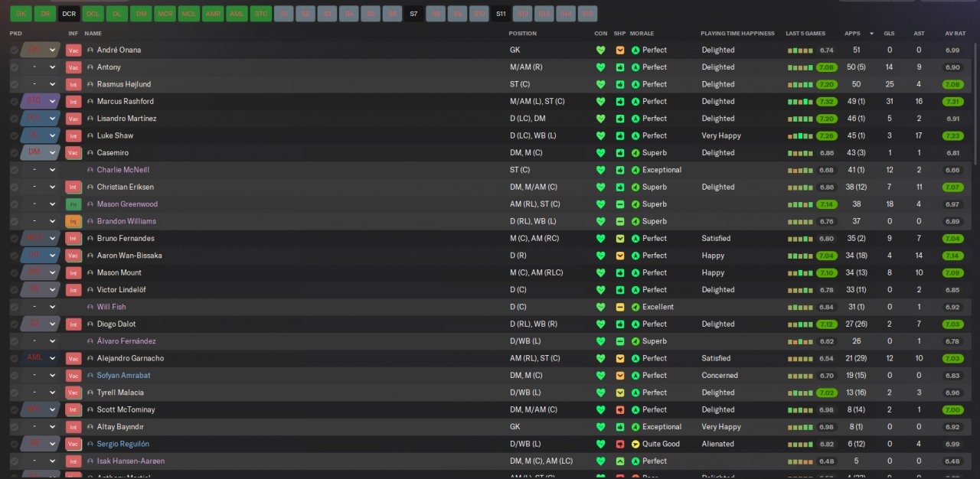
Task: Click Brandon Williams' orange Inj badge
Action: tap(73, 221)
